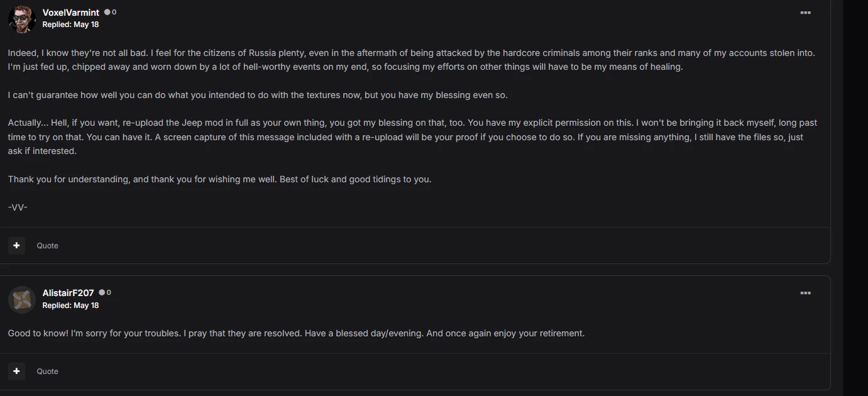The image size is (868, 396).
Task: Open the AlistairF207 username link
Action: (68, 293)
